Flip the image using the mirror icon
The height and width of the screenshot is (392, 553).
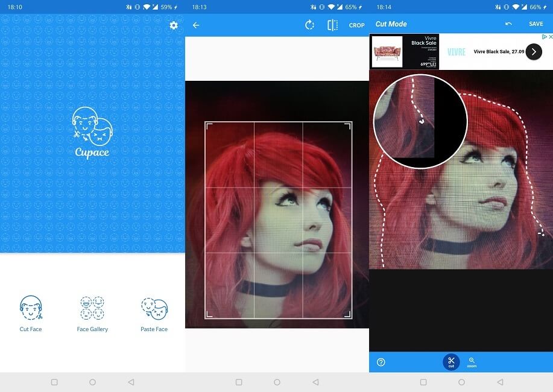click(x=333, y=25)
